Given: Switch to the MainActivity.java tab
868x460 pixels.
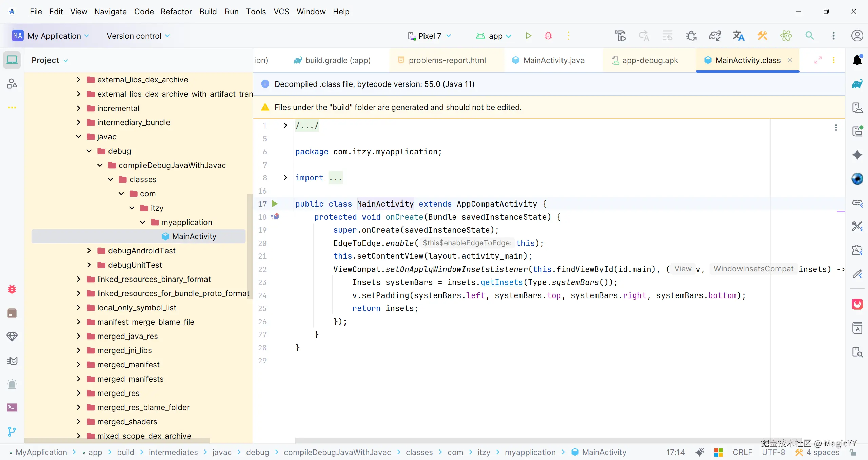Looking at the screenshot, I should tap(553, 60).
